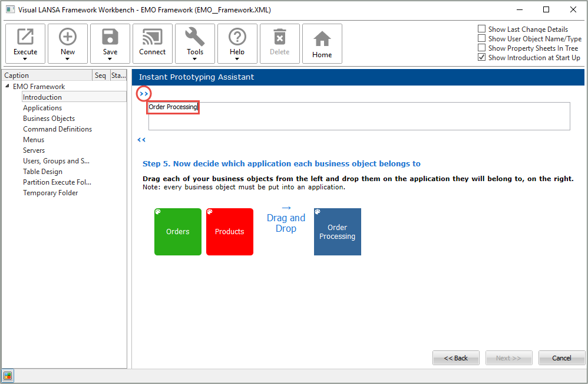588x384 pixels.
Task: Enable Show Property Sheets In Tree
Action: point(481,48)
